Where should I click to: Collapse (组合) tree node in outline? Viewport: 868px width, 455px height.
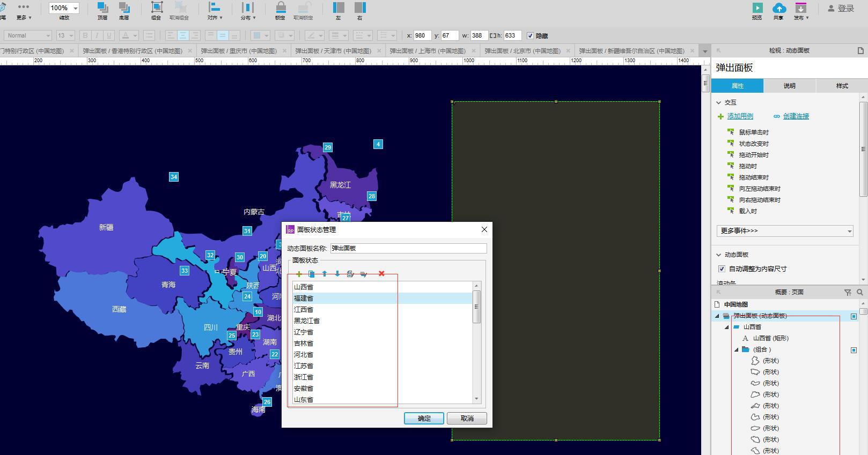736,350
